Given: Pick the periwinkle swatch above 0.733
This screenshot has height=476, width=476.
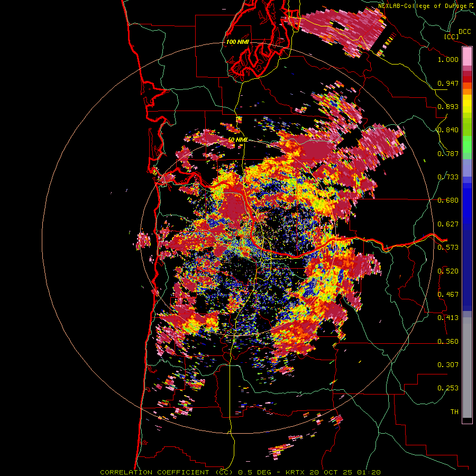Looking at the screenshot, I should [x=467, y=168].
